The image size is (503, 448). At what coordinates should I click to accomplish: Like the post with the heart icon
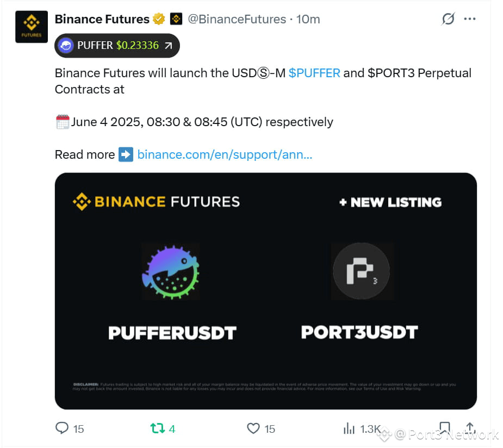pyautogui.click(x=253, y=428)
